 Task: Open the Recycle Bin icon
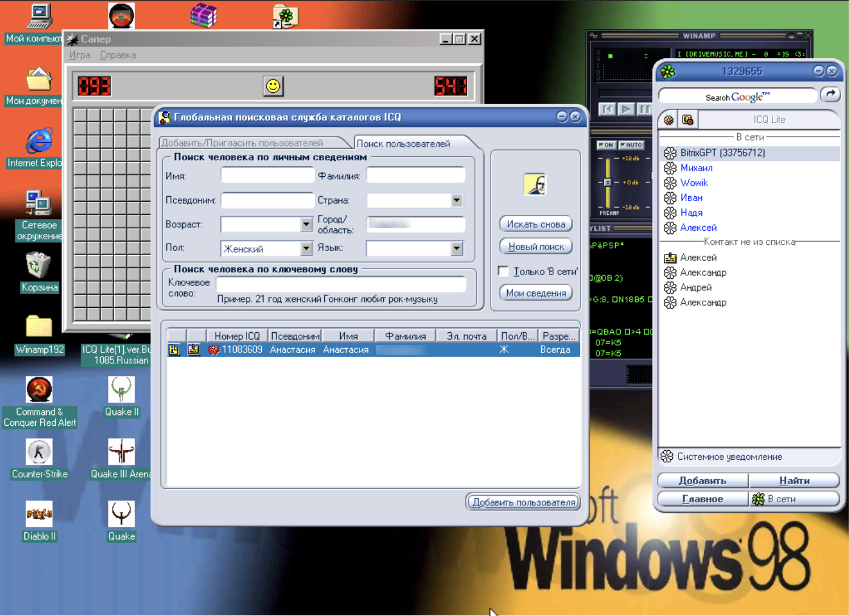point(39,266)
